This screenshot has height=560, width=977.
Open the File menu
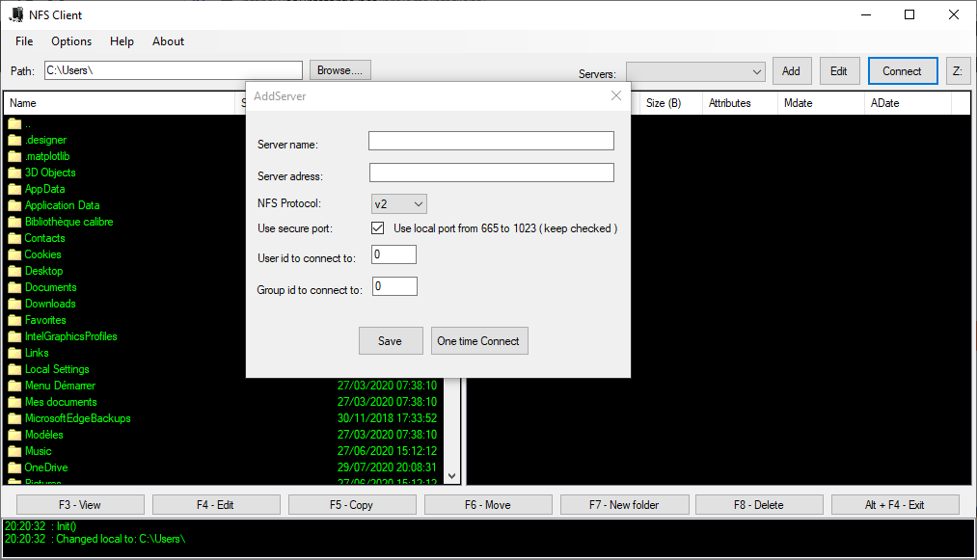click(24, 41)
